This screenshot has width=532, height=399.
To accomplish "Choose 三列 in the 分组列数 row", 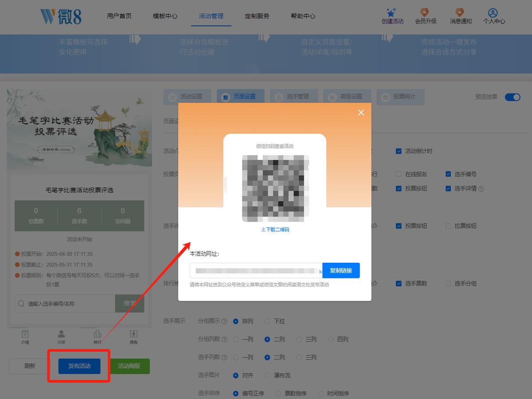I will point(299,340).
